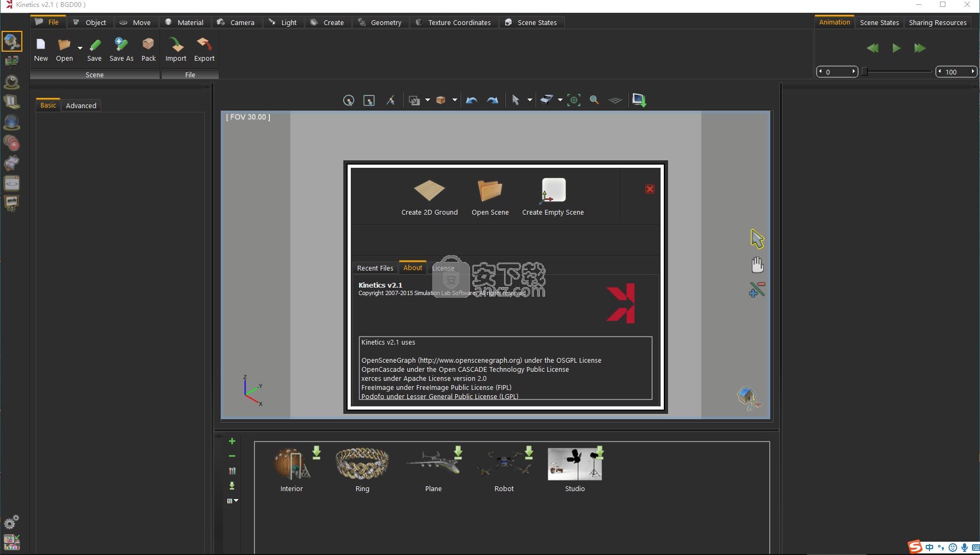
Task: Click the magnifier zoom icon
Action: pyautogui.click(x=594, y=100)
